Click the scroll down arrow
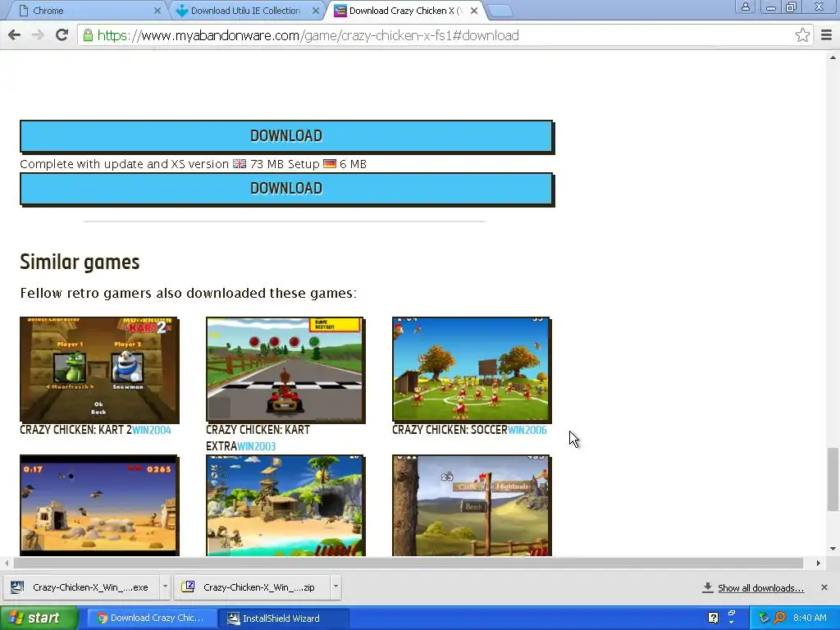Image resolution: width=840 pixels, height=630 pixels. point(833,549)
